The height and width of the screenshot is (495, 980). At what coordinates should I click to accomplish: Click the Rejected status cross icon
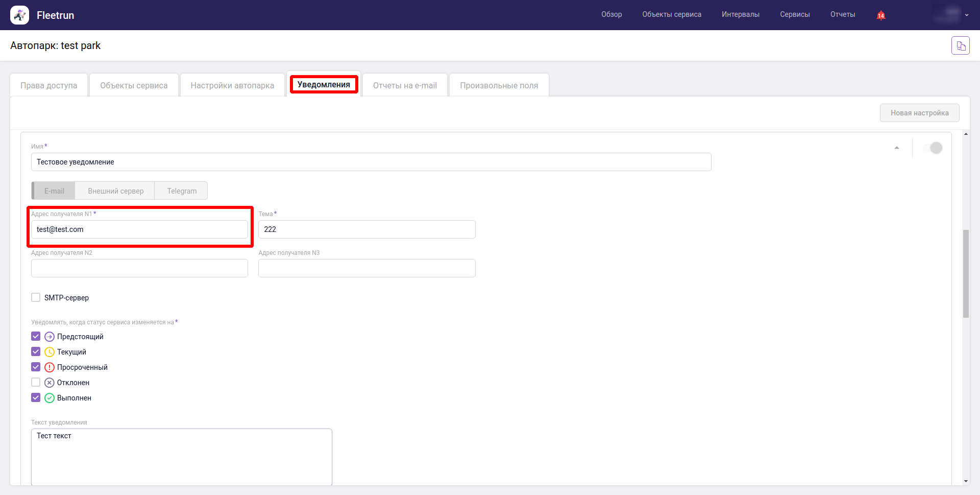coord(50,383)
